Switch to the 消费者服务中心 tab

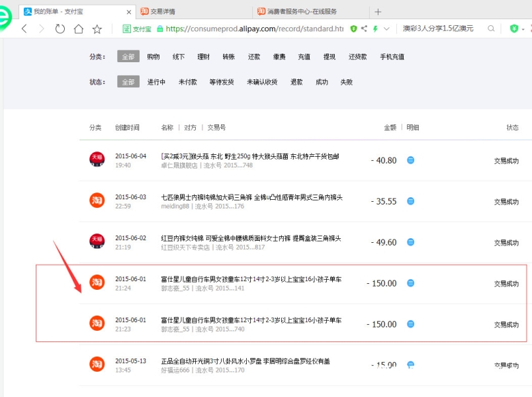point(306,11)
